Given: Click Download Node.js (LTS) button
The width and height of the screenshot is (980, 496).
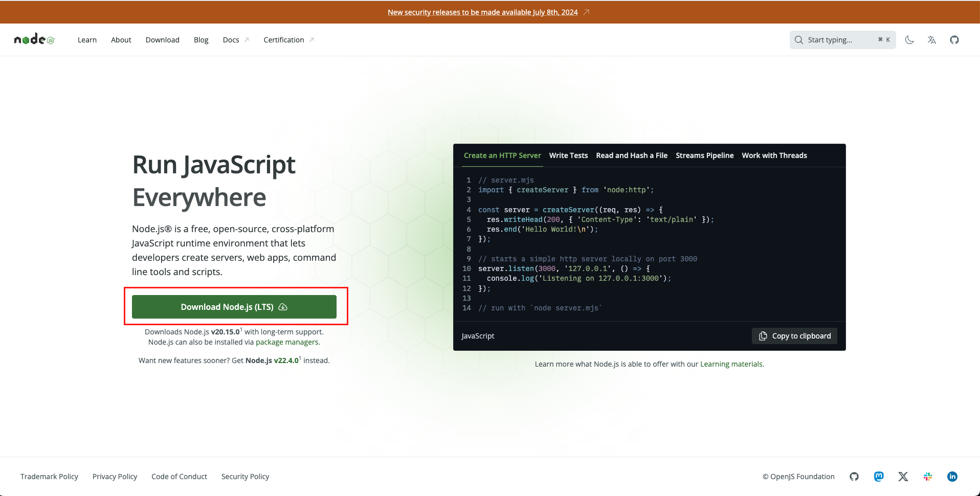Looking at the screenshot, I should [x=234, y=307].
